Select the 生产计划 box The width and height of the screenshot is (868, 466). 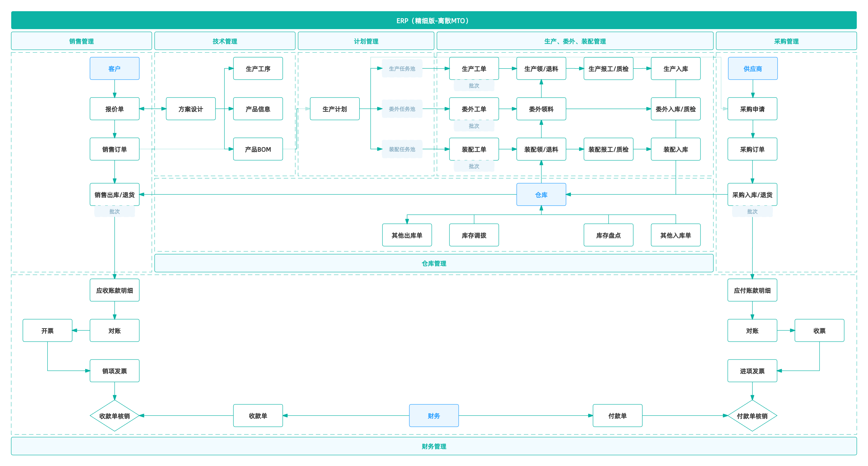335,109
